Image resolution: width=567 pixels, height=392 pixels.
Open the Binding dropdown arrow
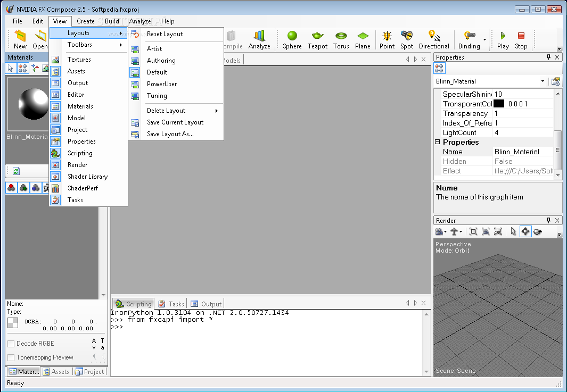pos(484,40)
